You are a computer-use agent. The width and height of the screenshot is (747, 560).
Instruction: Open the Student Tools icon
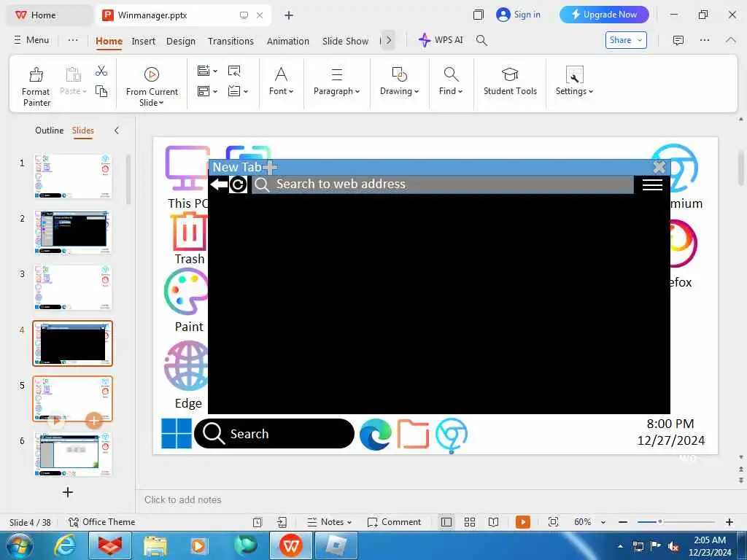(510, 81)
